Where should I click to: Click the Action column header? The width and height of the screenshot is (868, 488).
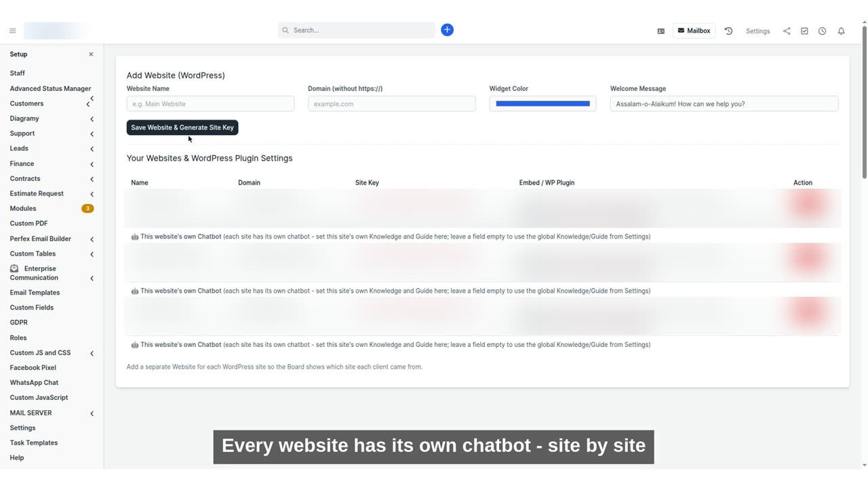[x=803, y=183]
